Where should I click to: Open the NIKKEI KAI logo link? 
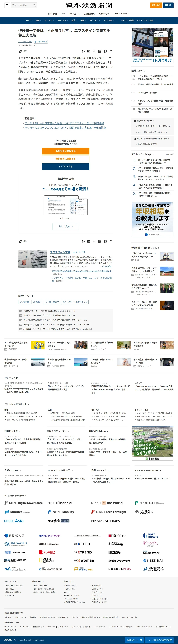pyautogui.click(x=153, y=560)
